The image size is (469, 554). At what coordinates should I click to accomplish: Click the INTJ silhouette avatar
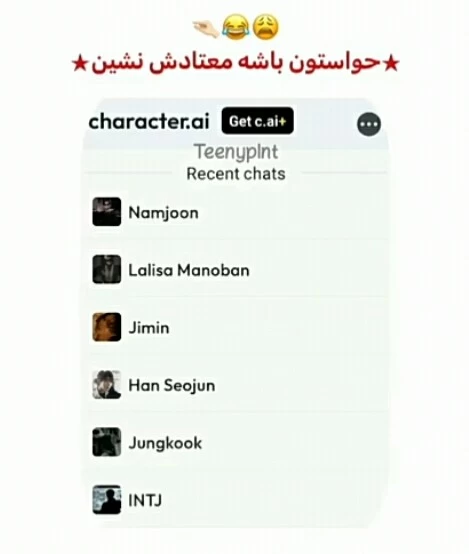[107, 500]
